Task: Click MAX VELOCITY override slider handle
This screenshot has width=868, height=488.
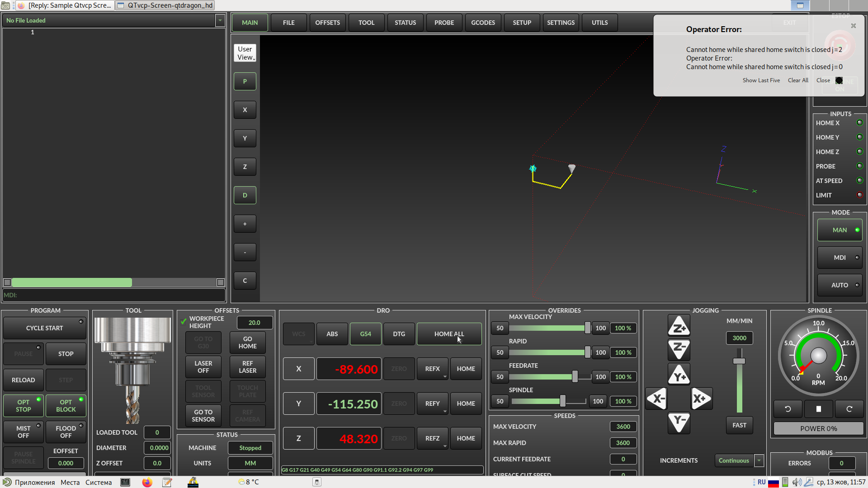Action: (x=587, y=328)
